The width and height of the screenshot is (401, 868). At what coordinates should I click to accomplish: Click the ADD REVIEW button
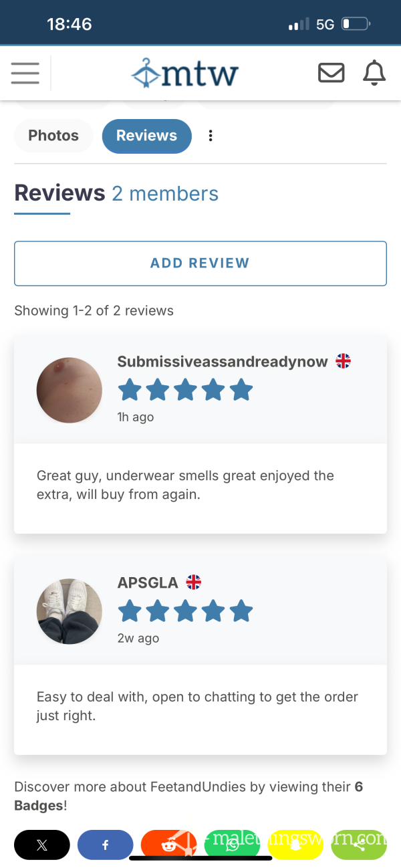point(200,263)
